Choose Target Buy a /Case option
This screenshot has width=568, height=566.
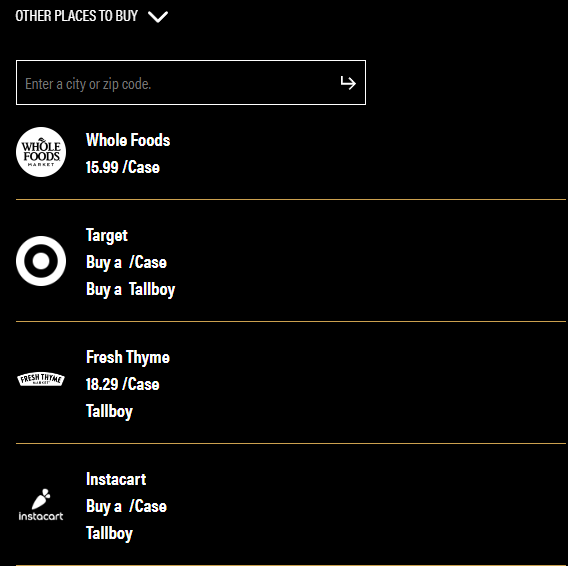(x=126, y=262)
